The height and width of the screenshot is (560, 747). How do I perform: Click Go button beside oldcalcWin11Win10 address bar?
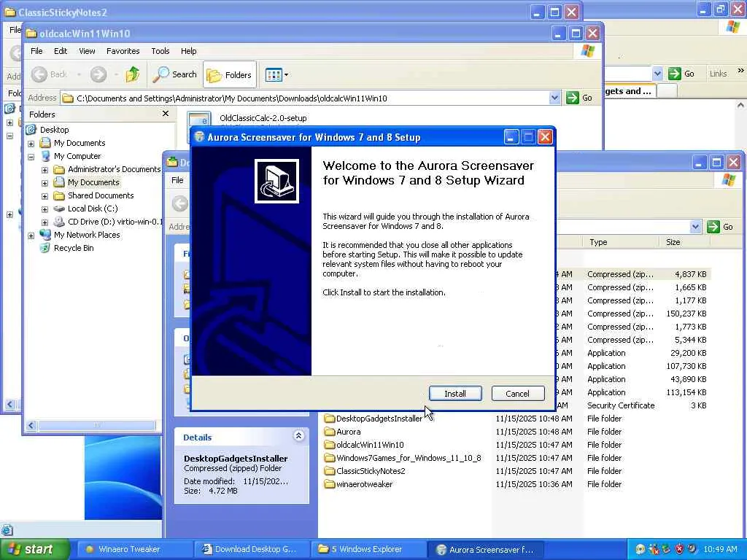tap(579, 98)
